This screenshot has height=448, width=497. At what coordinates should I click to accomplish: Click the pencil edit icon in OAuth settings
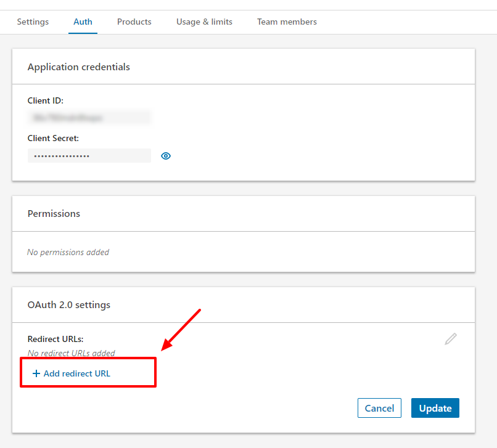coord(451,339)
